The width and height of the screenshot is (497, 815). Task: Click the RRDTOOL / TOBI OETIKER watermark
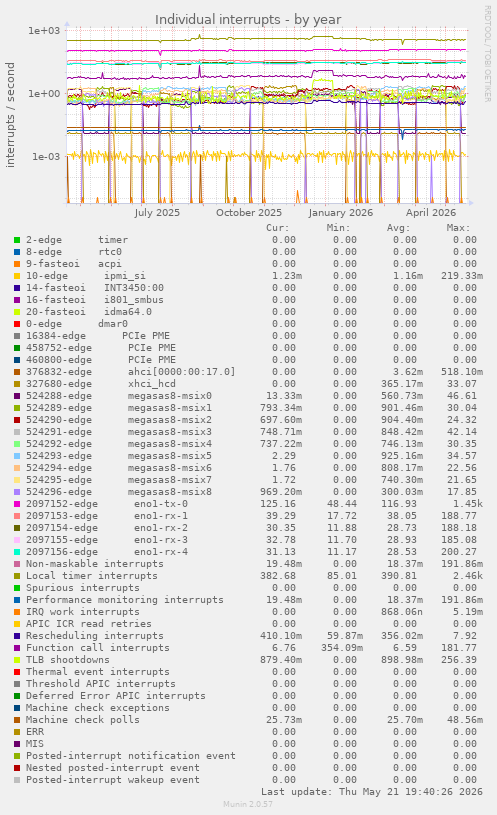(x=488, y=54)
